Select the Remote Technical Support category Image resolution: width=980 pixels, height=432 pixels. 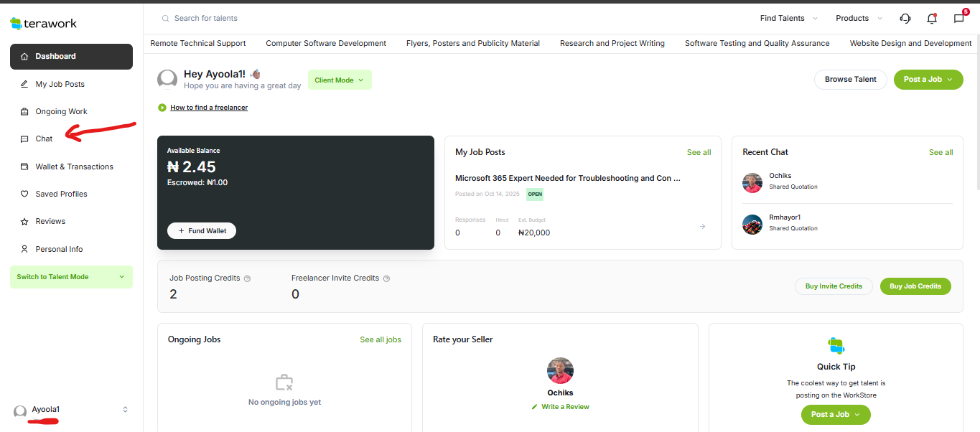click(198, 44)
